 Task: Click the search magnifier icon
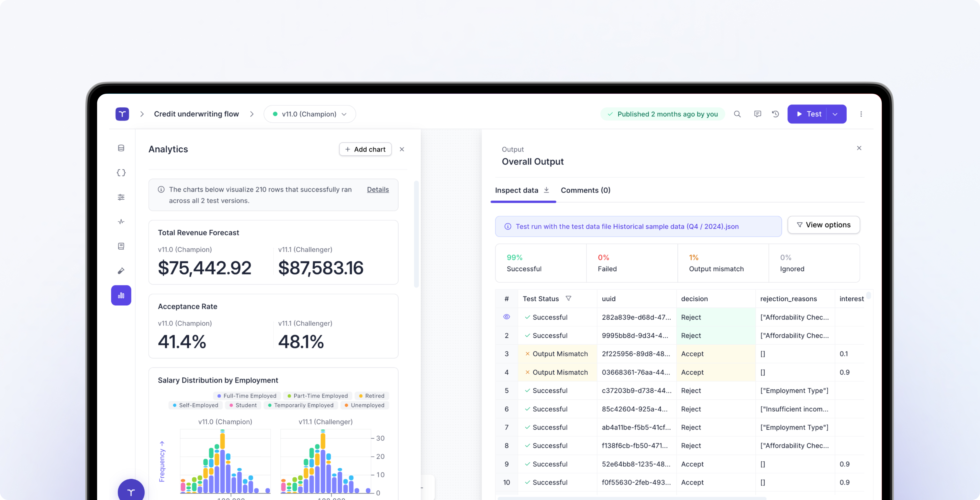[737, 114]
